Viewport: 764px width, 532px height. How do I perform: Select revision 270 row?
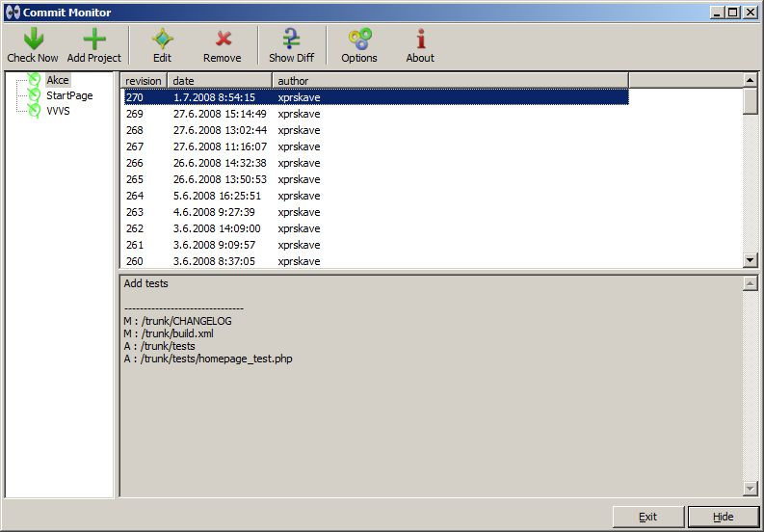pos(376,97)
